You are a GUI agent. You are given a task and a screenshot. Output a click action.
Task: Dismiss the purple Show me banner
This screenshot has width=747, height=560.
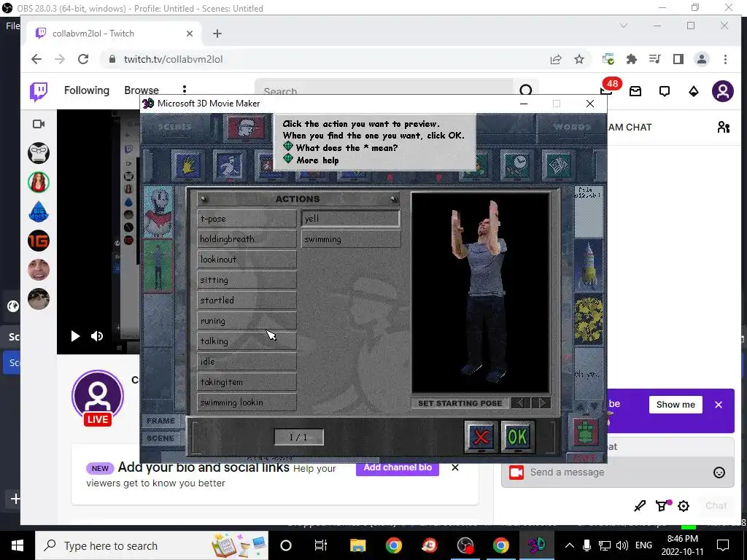point(719,404)
